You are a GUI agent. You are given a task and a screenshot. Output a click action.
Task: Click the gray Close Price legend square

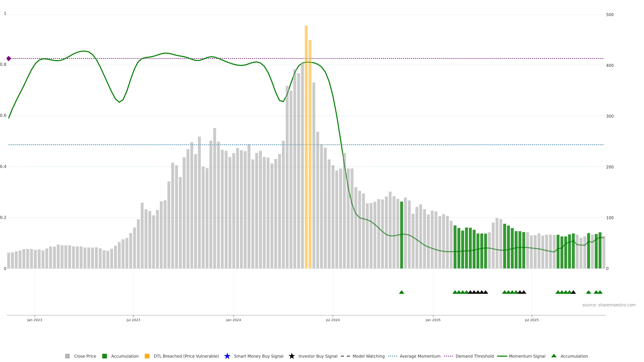coord(67,356)
